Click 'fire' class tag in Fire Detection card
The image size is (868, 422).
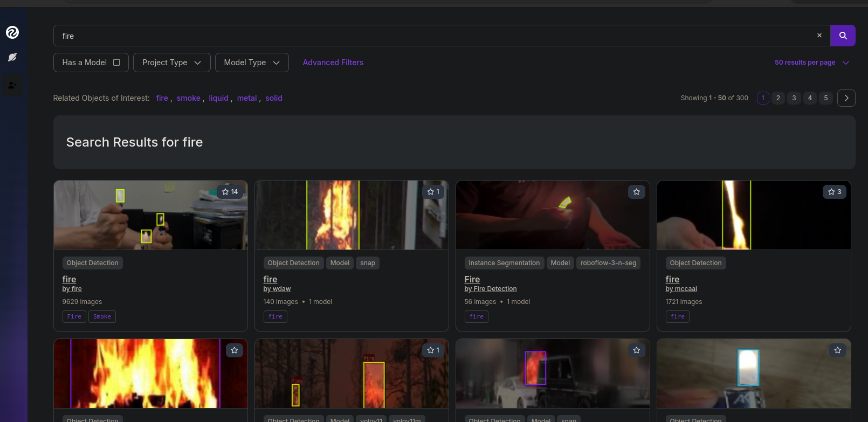pyautogui.click(x=477, y=317)
